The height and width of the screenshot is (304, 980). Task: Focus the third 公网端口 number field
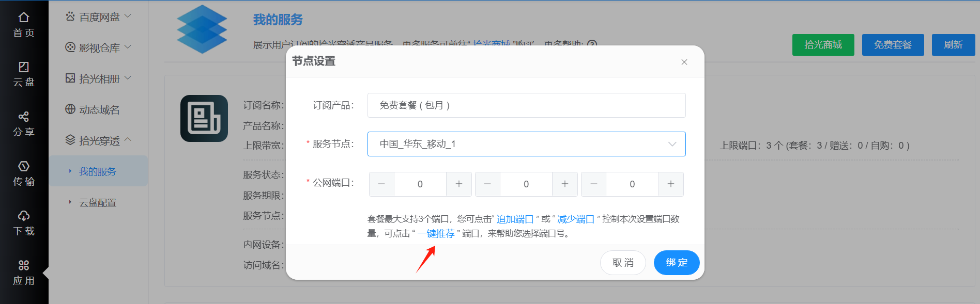point(632,184)
